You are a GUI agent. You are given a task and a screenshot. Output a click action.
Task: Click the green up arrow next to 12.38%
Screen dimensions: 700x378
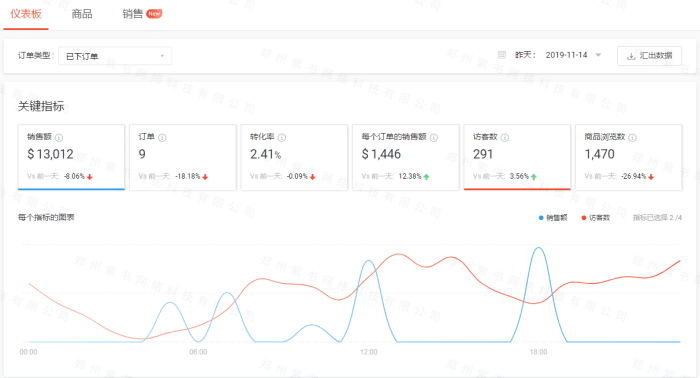pyautogui.click(x=426, y=177)
